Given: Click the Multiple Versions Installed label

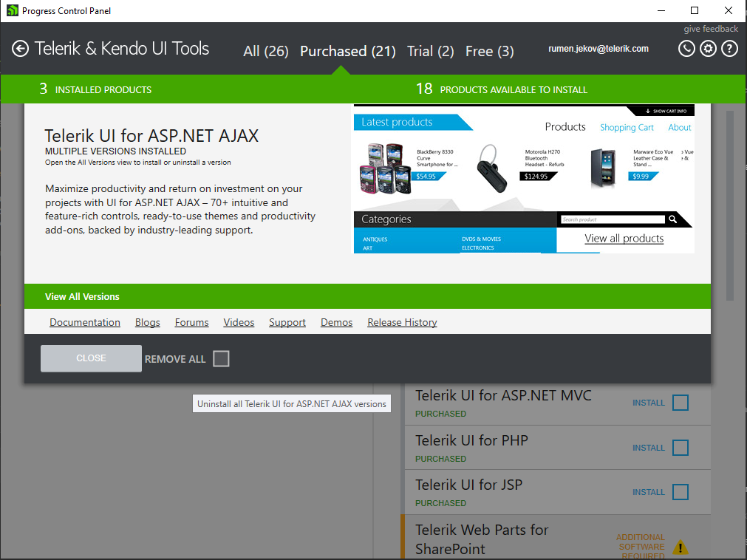Looking at the screenshot, I should [115, 151].
